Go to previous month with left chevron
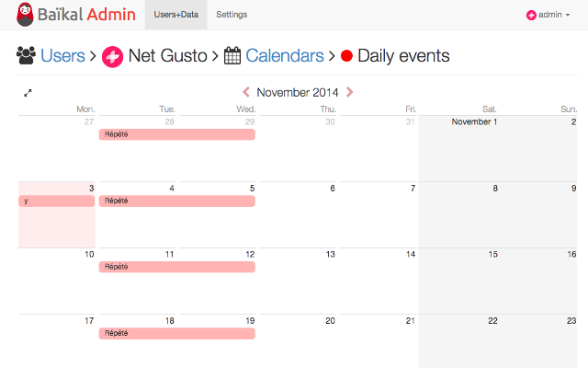This screenshot has height=368, width=588. [246, 92]
